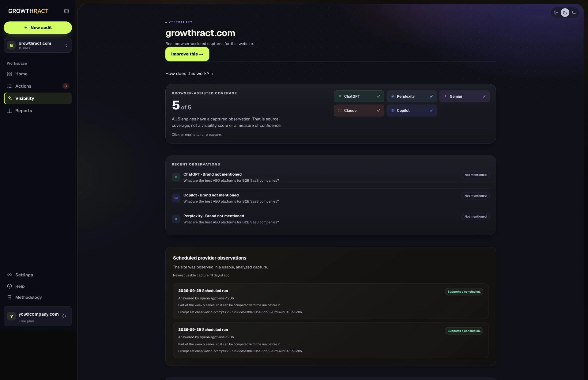588x380 pixels.
Task: Open Copilot Brand not mentioned observation
Action: pos(330,198)
